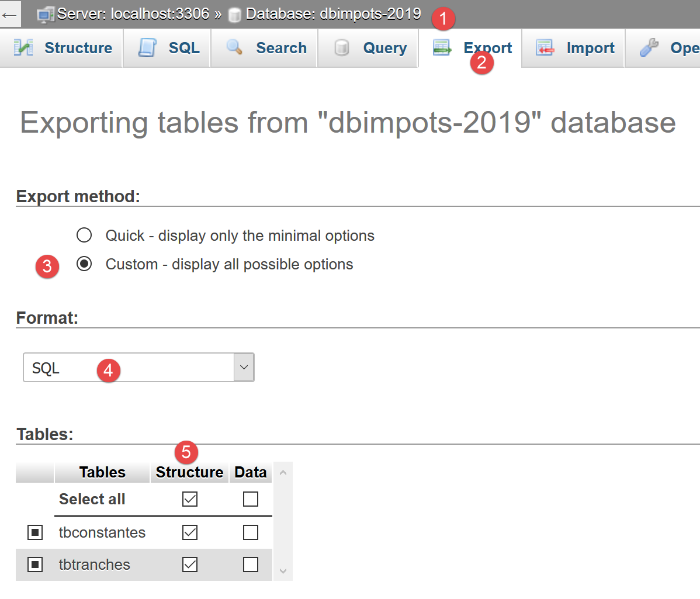This screenshot has width=700, height=599.
Task: Click the Structure tab icon
Action: pos(23,48)
